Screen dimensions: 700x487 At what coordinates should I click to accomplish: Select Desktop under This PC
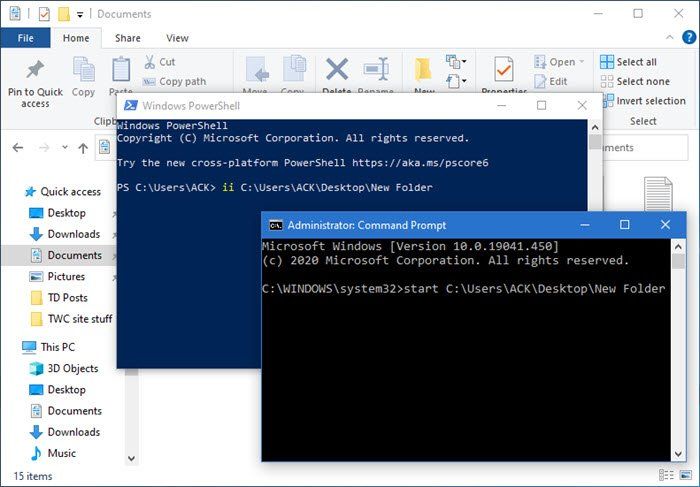57,390
